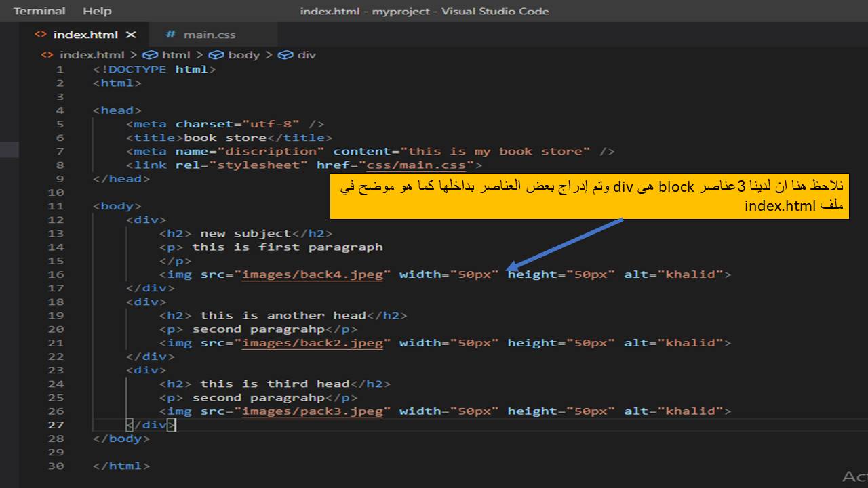Click line number 1 in the gutter
This screenshot has height=488, width=868.
60,69
